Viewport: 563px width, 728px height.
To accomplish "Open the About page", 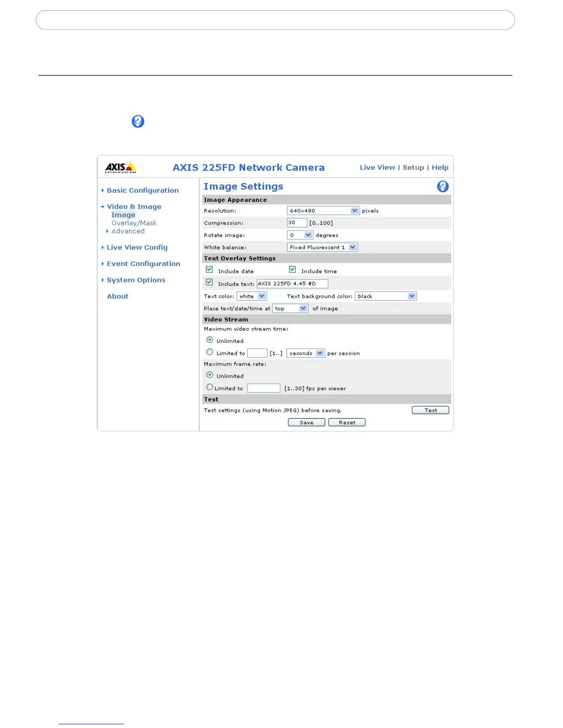I will click(118, 296).
